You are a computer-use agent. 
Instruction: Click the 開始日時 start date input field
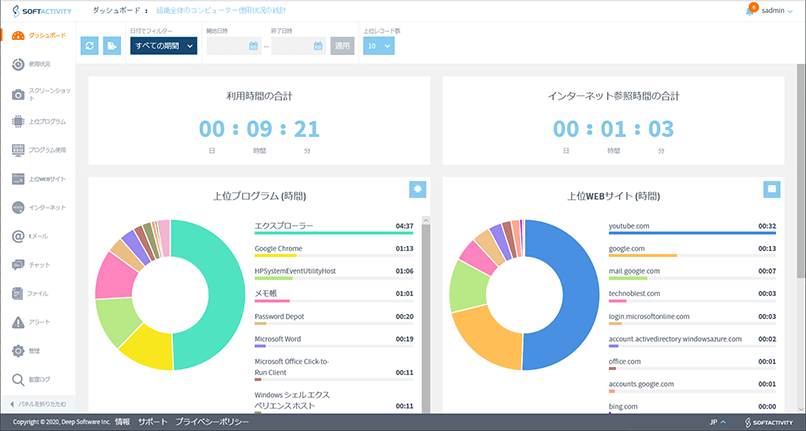[x=233, y=46]
